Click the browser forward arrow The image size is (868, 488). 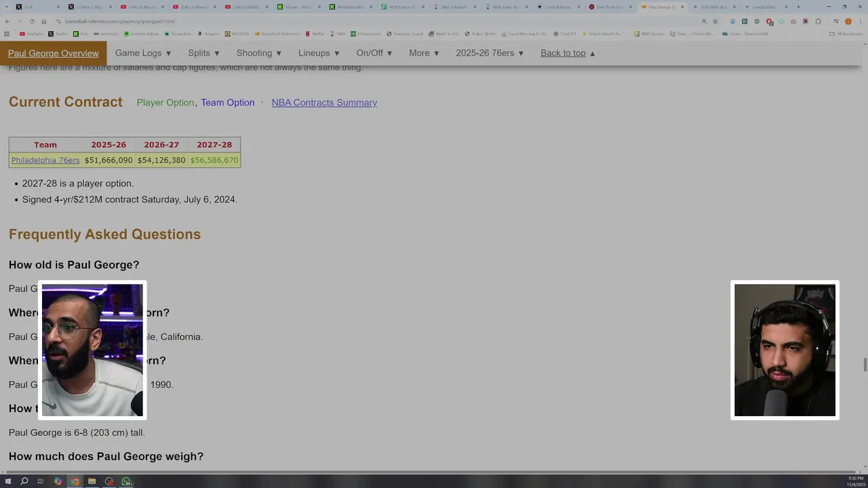(19, 21)
